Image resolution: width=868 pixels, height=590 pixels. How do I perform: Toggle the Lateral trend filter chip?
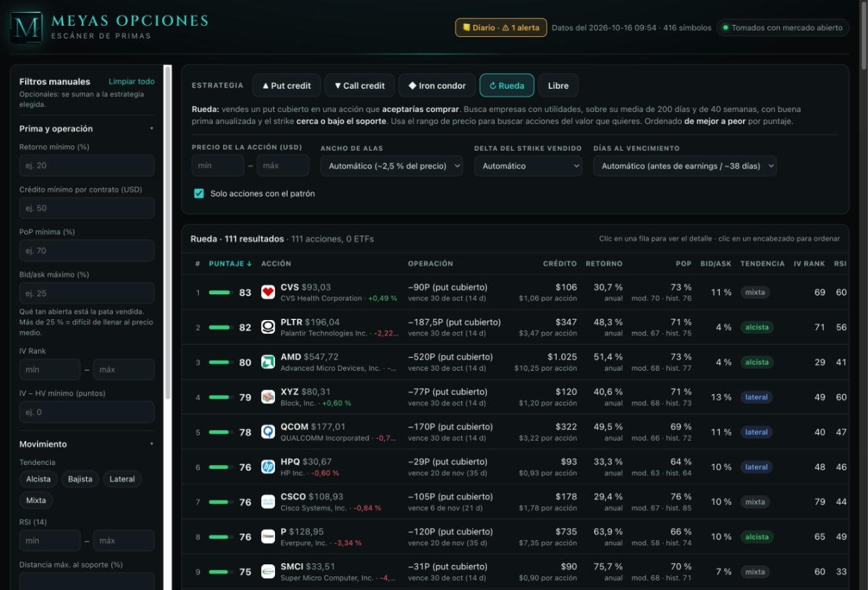[122, 479]
